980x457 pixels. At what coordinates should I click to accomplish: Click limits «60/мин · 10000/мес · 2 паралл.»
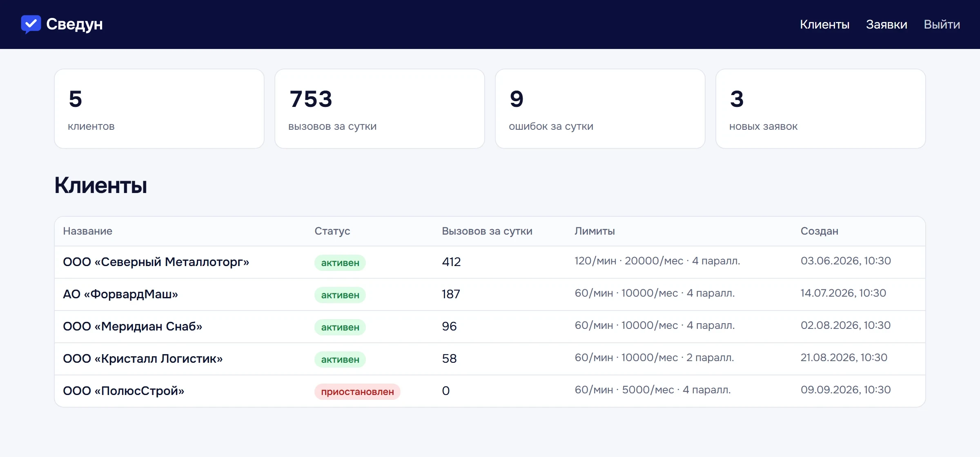click(x=655, y=357)
